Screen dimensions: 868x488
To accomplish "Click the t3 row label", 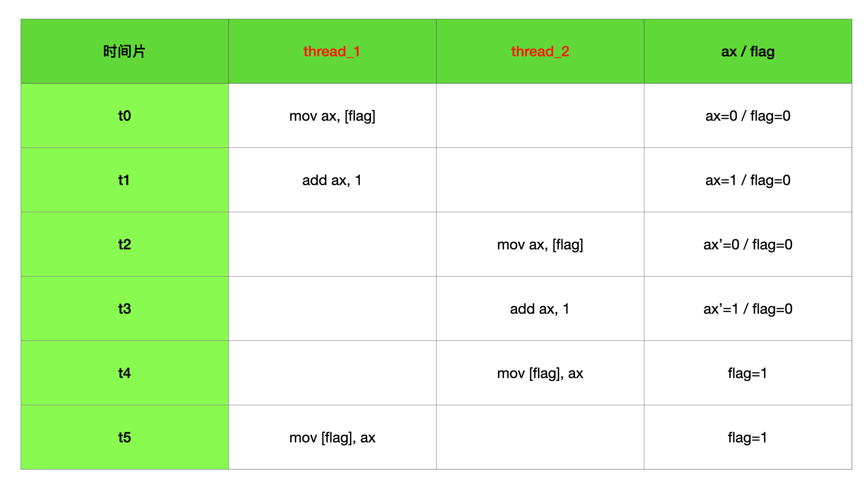I will pos(124,309).
